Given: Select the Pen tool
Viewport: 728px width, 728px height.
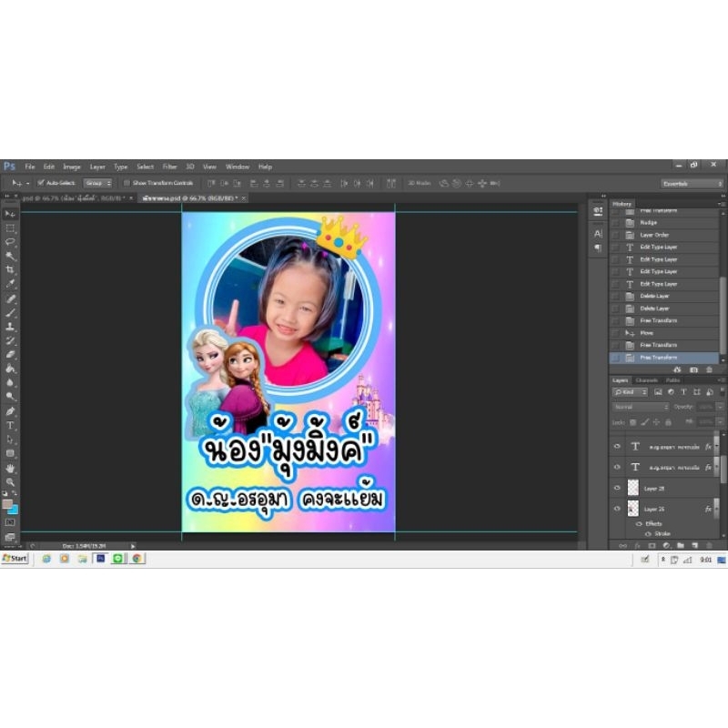Looking at the screenshot, I should coord(10,411).
